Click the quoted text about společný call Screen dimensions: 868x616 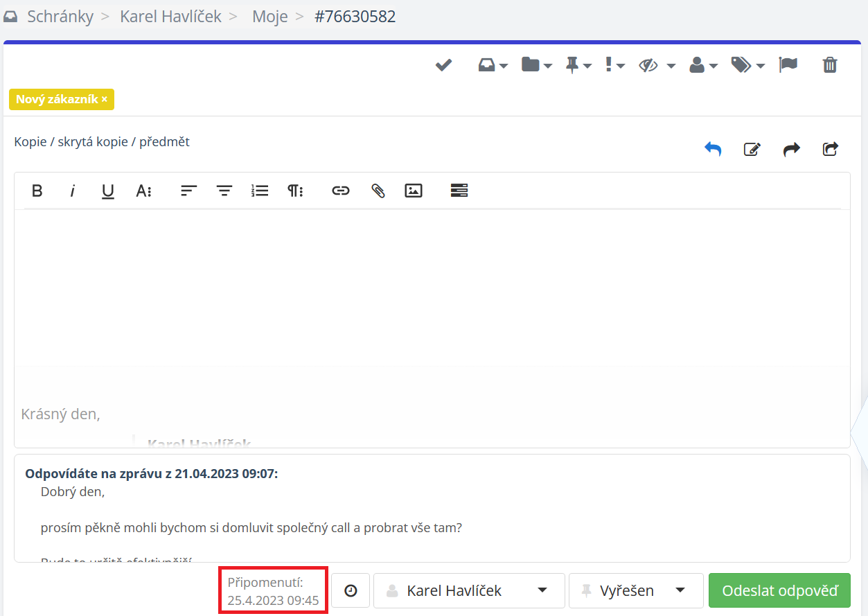(251, 527)
